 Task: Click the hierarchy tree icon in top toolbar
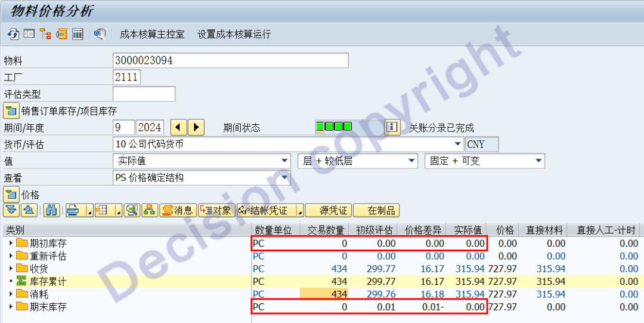[45, 34]
